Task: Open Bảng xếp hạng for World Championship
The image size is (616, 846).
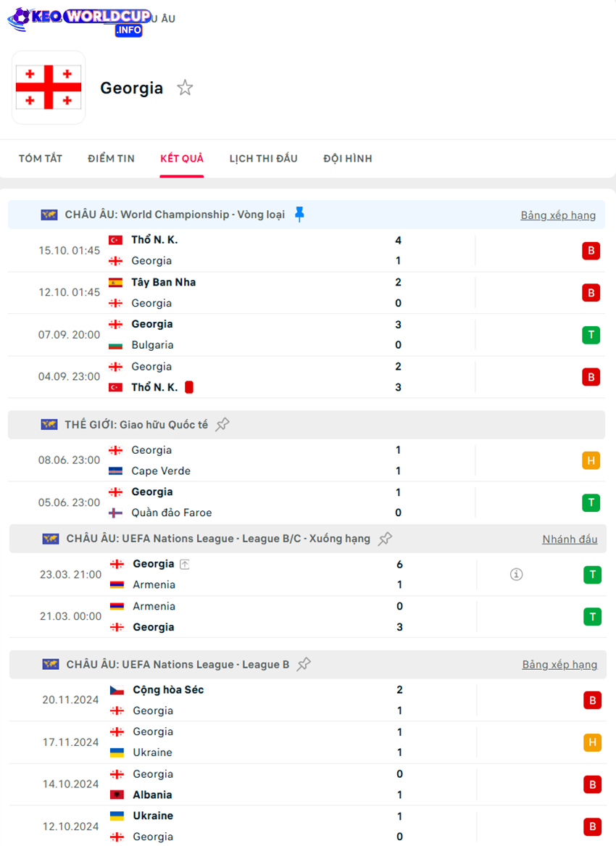Action: 558,215
